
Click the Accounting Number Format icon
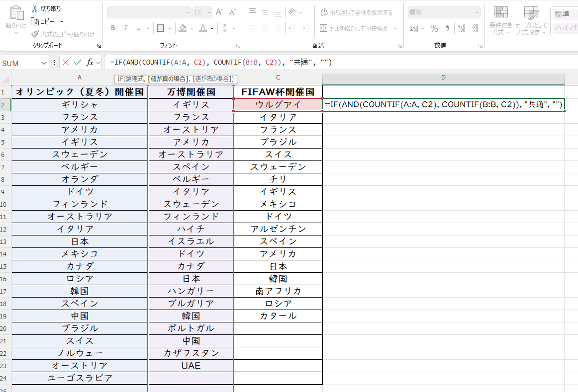414,28
